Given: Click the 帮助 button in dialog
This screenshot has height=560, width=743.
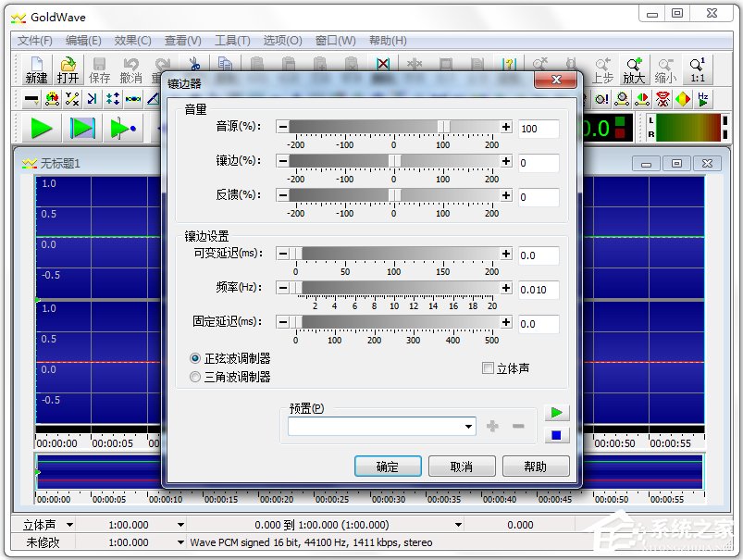Looking at the screenshot, I should pos(536,467).
